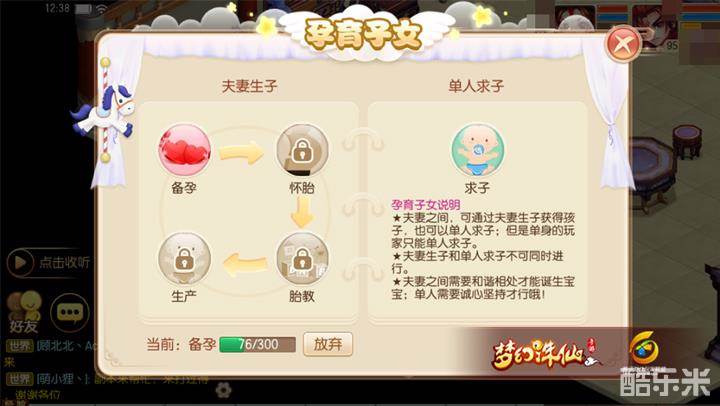Click the arrow from 备孕 to 怀胎
The image size is (720, 406).
[242, 152]
